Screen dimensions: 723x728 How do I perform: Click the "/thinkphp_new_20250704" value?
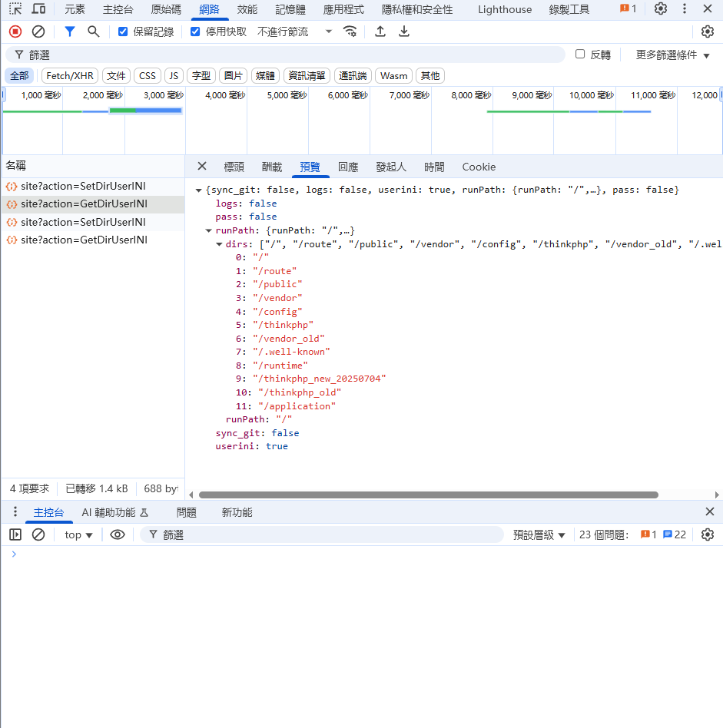click(x=319, y=379)
